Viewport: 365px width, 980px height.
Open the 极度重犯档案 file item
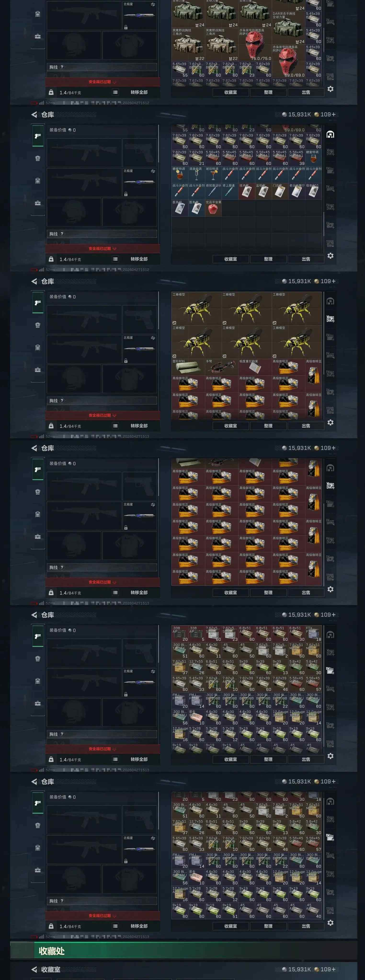[x=255, y=367]
